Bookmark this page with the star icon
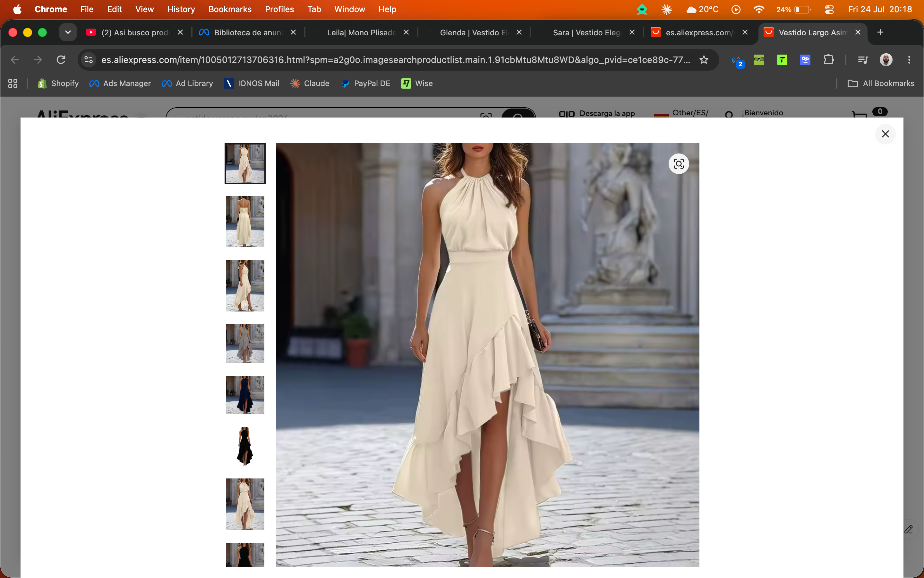 [704, 60]
